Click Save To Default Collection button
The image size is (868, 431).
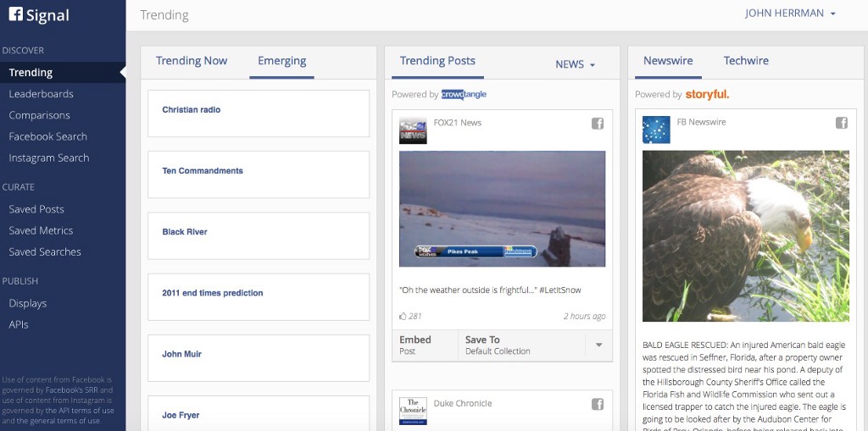coord(521,345)
